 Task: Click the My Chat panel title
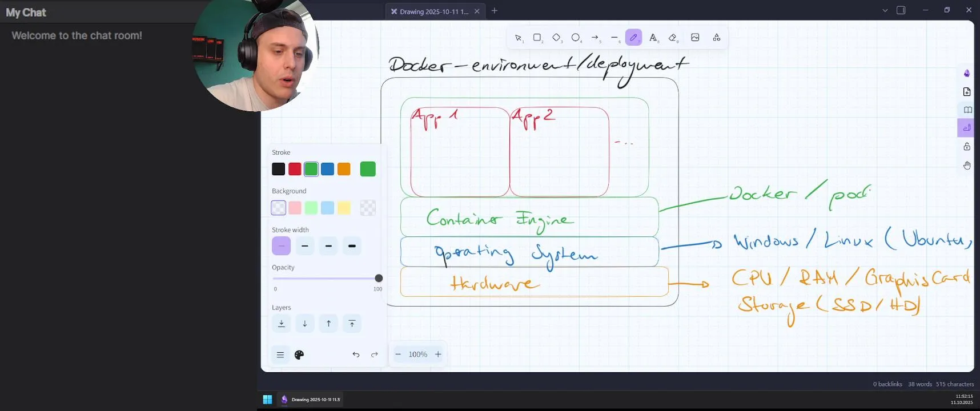pos(26,13)
